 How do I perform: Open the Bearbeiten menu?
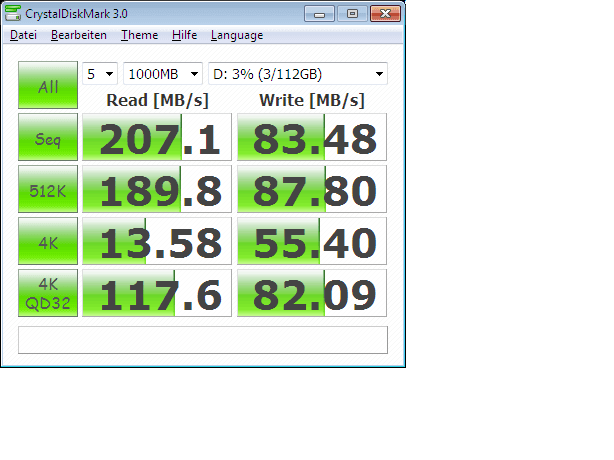coord(79,35)
